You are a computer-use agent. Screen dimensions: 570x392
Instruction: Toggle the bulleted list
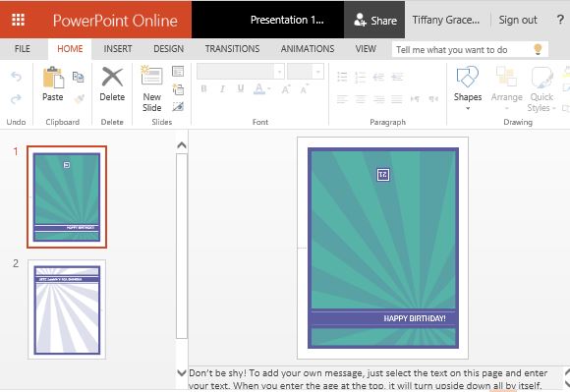342,77
